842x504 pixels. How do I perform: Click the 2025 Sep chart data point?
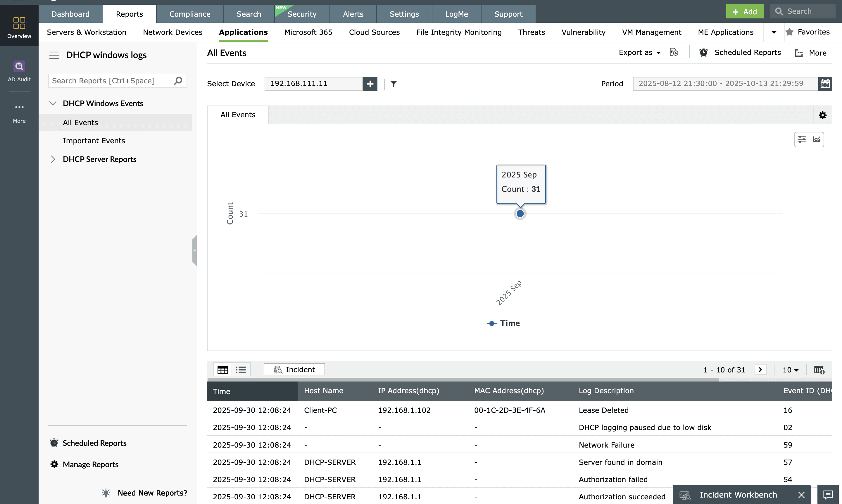point(520,214)
